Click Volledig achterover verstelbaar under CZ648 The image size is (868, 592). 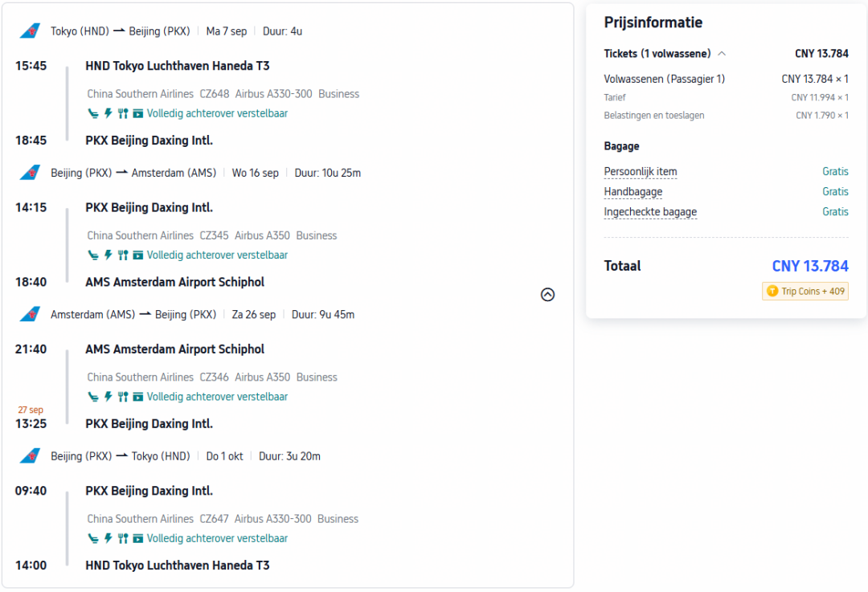(x=217, y=113)
